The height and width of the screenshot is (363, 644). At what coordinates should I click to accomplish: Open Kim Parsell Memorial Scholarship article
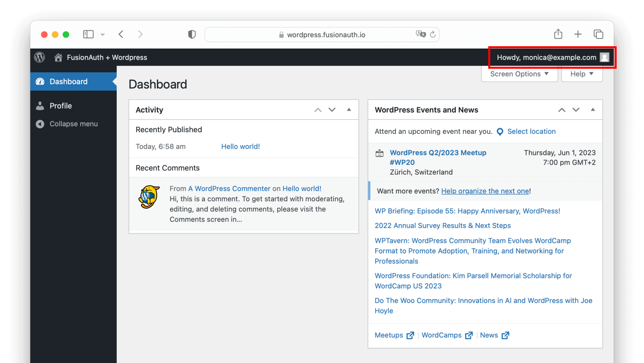473,281
